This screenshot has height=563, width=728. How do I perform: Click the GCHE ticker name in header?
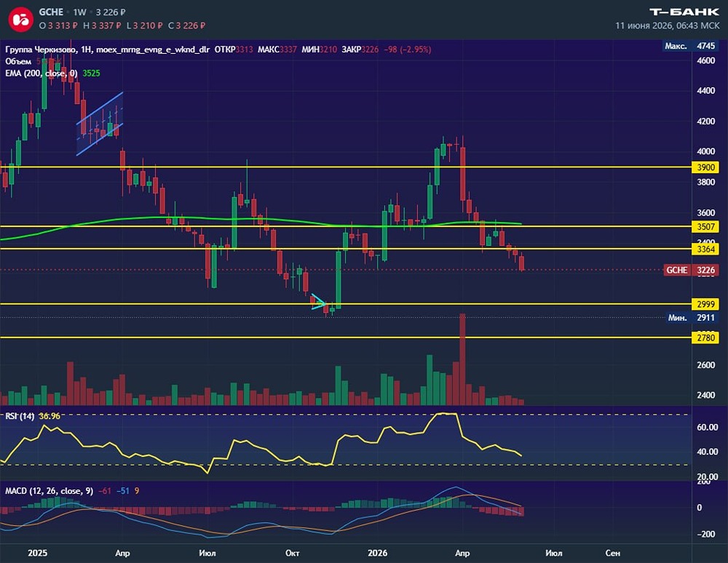tap(51, 12)
